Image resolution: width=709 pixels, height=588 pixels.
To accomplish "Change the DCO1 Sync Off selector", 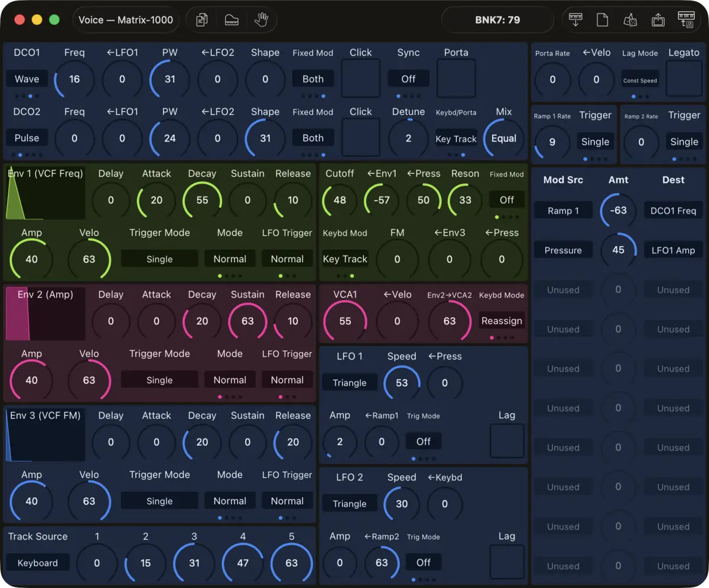I will point(408,79).
